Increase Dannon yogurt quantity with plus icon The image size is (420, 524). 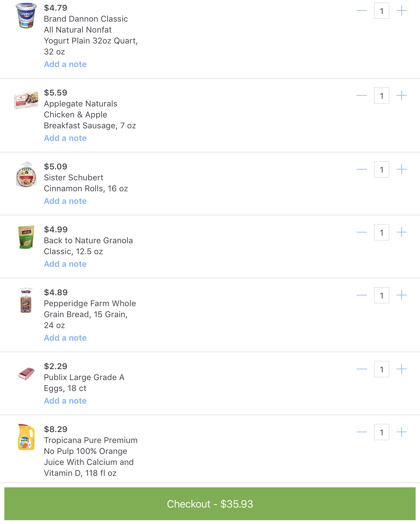coord(401,11)
